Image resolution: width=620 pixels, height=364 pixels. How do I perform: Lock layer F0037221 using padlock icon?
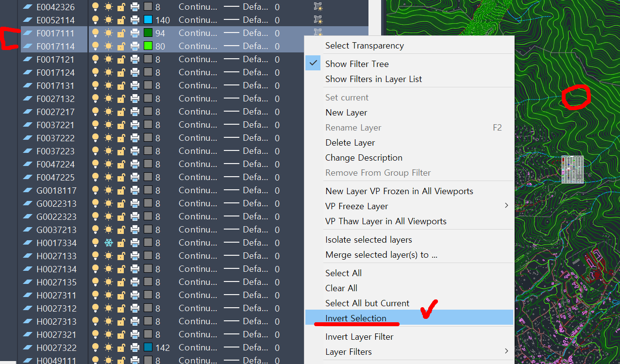pos(121,125)
